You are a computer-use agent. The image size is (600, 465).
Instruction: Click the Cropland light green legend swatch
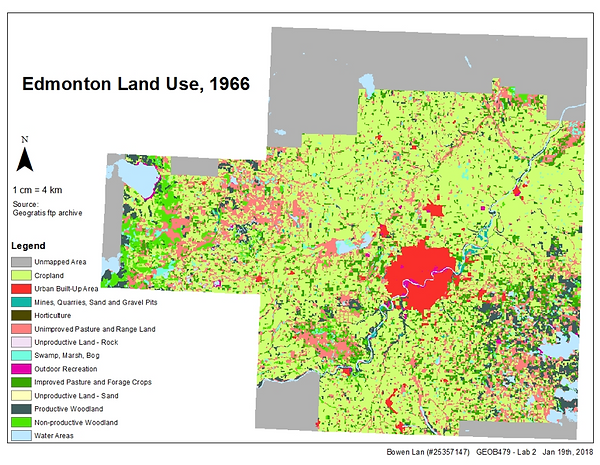pos(21,276)
